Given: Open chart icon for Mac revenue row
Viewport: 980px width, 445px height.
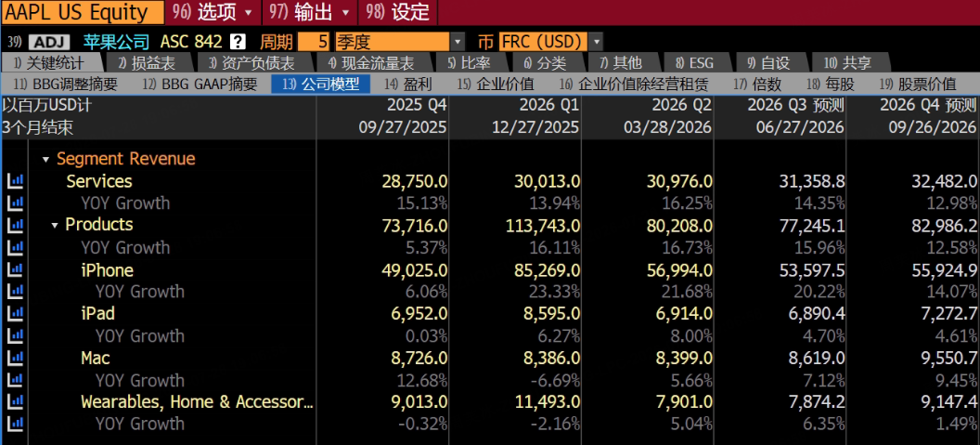Looking at the screenshot, I should pos(15,358).
